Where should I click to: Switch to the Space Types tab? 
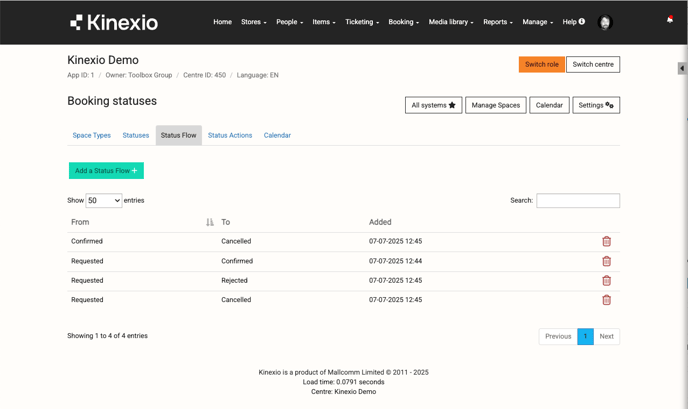tap(92, 135)
